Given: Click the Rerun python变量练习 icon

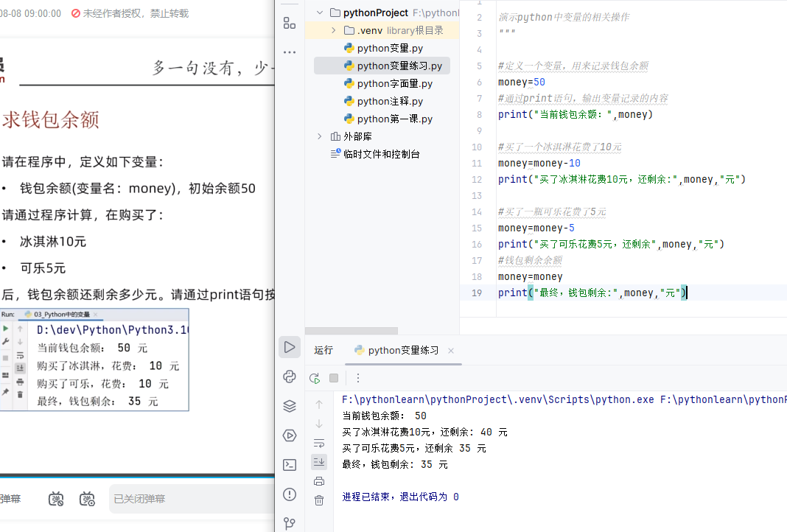Looking at the screenshot, I should (x=315, y=378).
